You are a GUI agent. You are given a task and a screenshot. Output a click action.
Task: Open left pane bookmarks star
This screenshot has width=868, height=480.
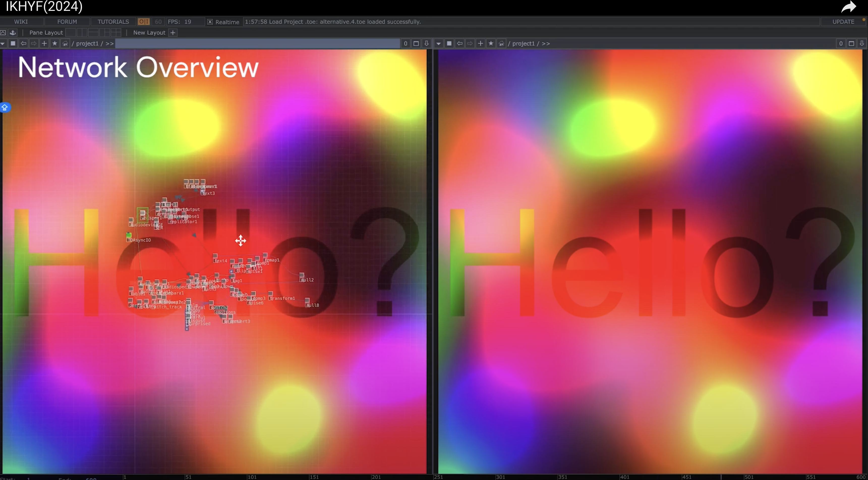tap(54, 43)
